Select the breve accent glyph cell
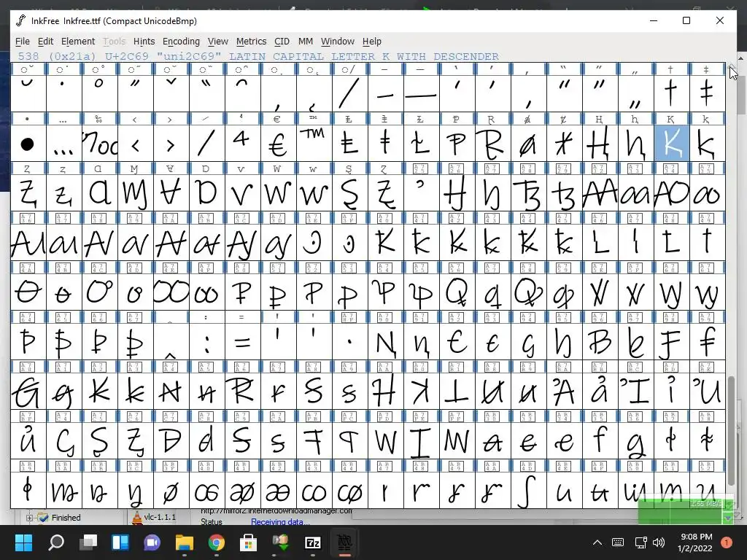747x560 pixels. 28,93
